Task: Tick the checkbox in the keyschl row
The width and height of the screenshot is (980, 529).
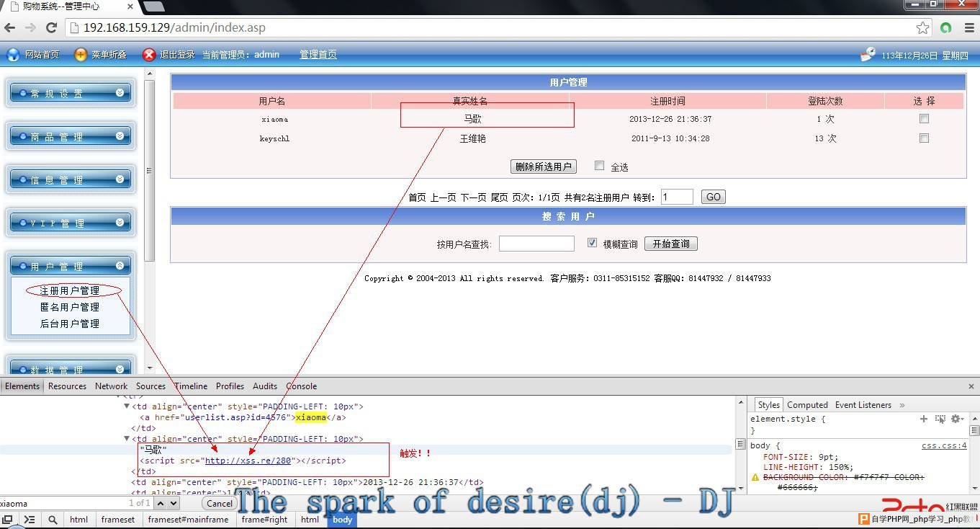Action: (x=924, y=138)
